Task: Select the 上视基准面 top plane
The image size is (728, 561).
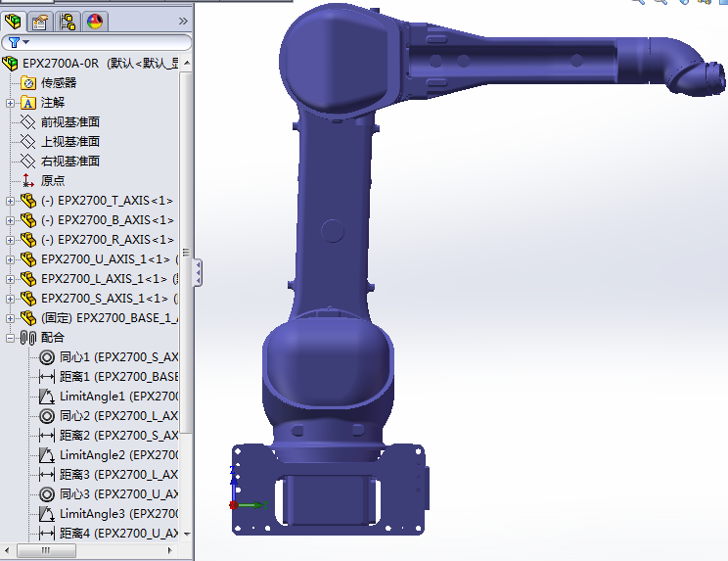Action: [60, 142]
